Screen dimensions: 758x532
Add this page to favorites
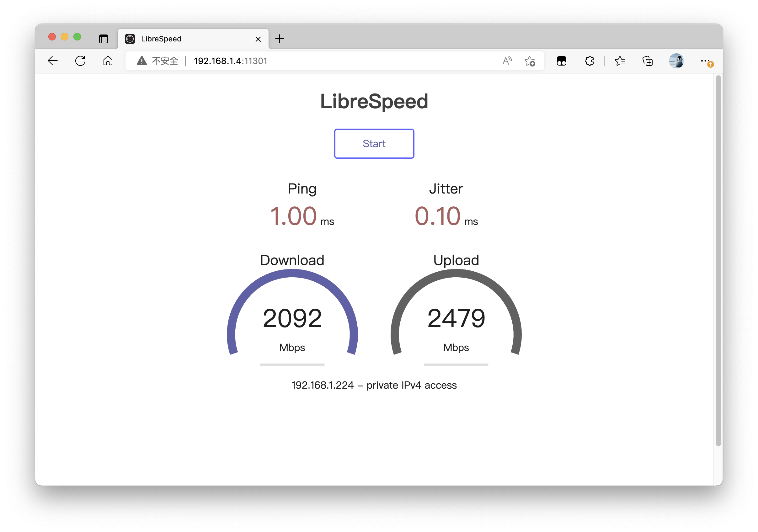tap(530, 61)
